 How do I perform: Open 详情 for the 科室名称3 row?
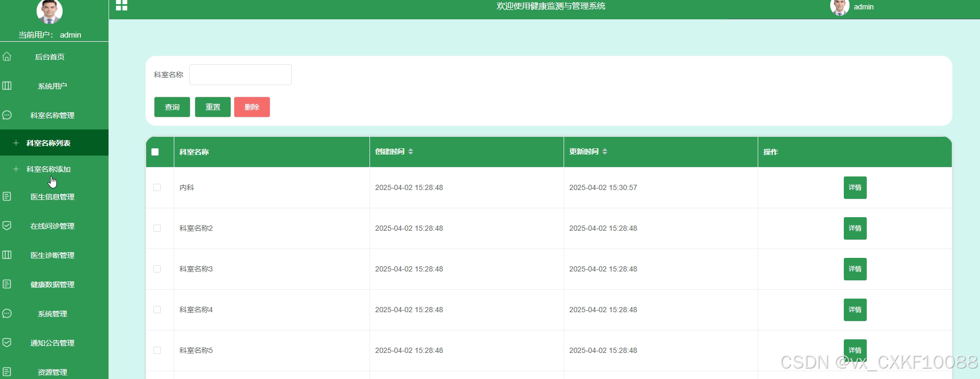pos(855,269)
